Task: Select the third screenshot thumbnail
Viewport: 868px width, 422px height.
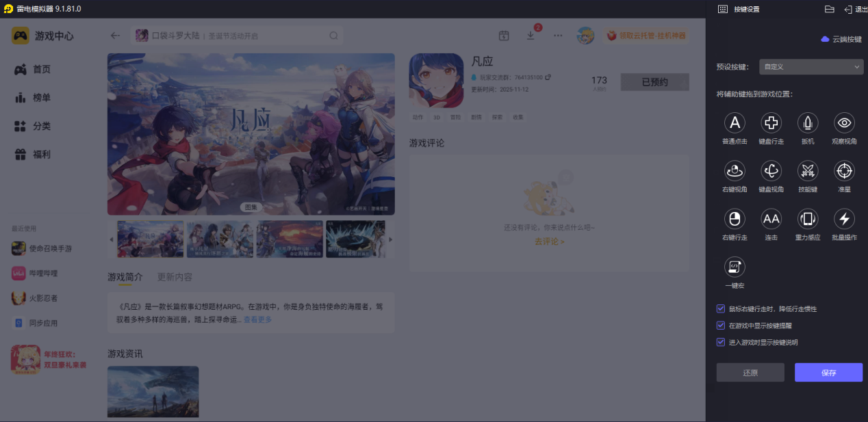Action: pos(290,239)
